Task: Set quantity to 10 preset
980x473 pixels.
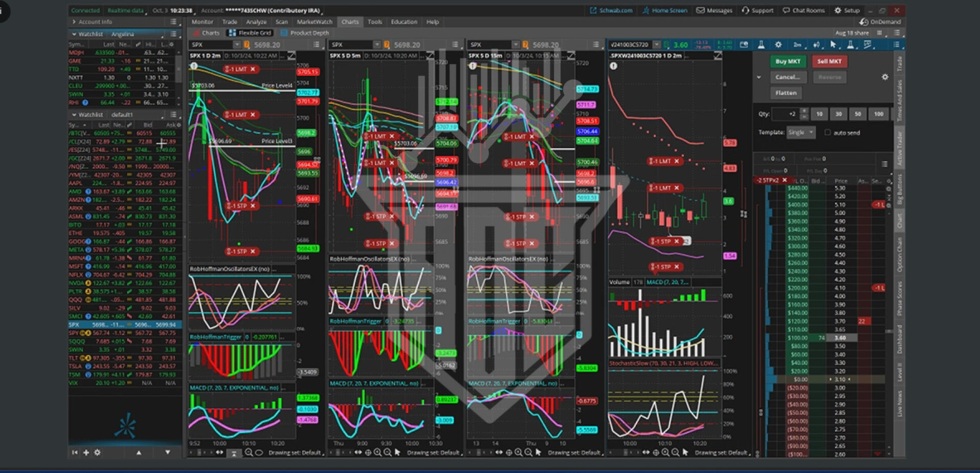Action: tap(819, 114)
